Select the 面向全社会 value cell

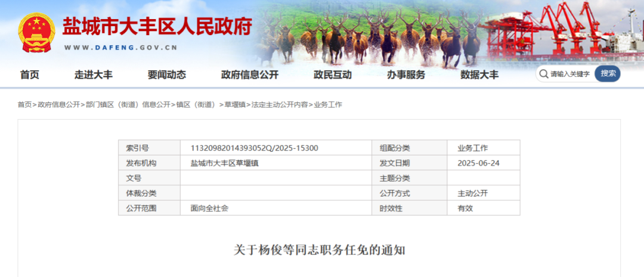pyautogui.click(x=276, y=208)
